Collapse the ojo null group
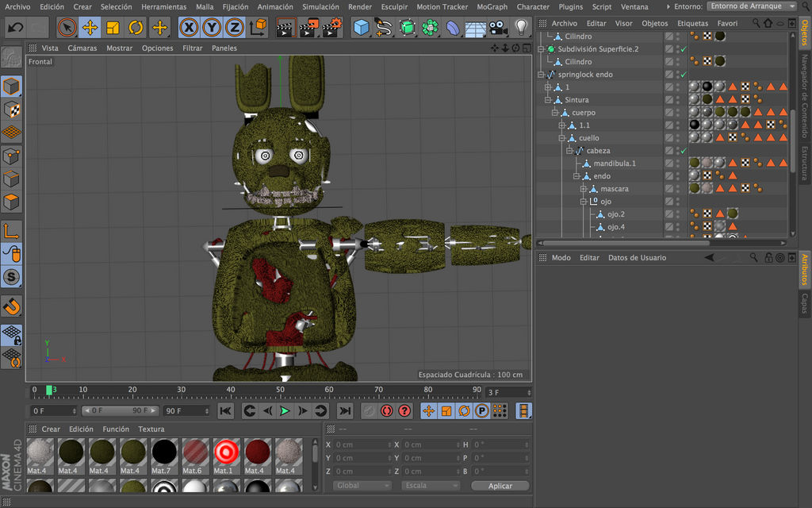 583,202
